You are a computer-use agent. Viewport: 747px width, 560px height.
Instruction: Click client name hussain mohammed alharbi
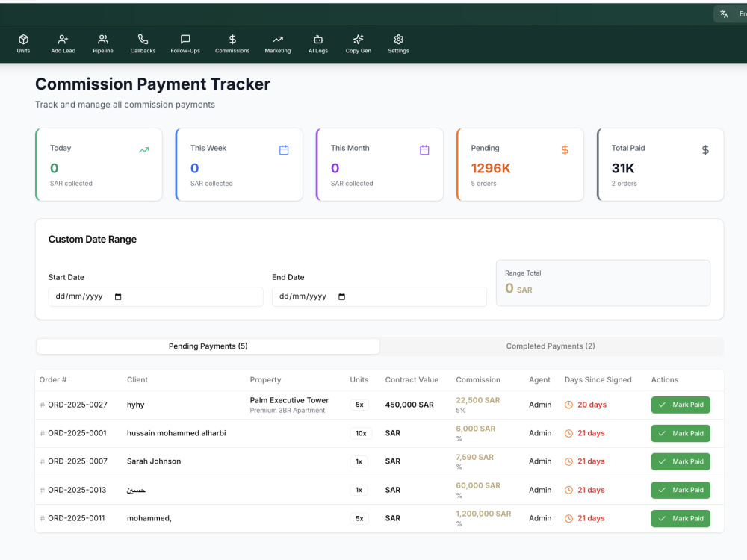[x=176, y=433]
